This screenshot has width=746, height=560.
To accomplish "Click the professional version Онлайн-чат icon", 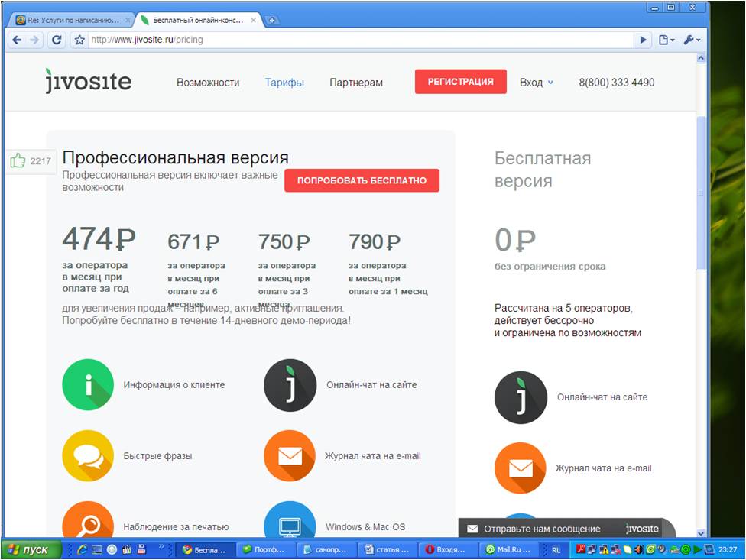I will (x=290, y=384).
